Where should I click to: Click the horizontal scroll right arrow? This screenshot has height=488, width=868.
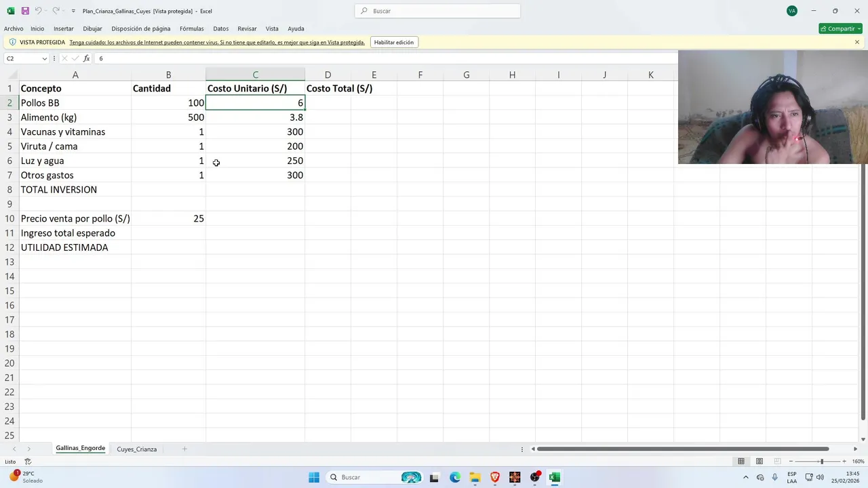[855, 449]
